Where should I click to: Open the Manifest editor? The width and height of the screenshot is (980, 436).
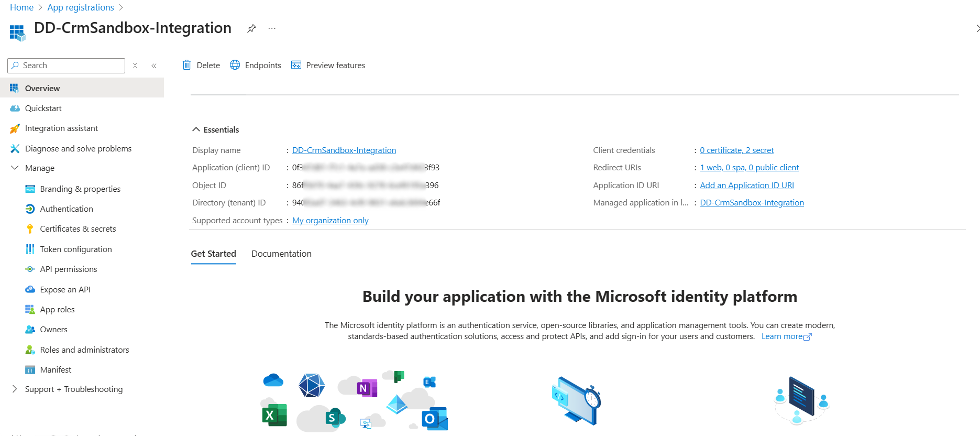click(56, 370)
